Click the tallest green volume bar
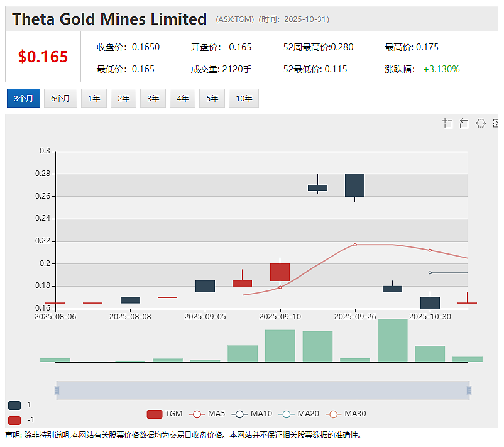This screenshot has width=504, height=447. pyautogui.click(x=393, y=341)
